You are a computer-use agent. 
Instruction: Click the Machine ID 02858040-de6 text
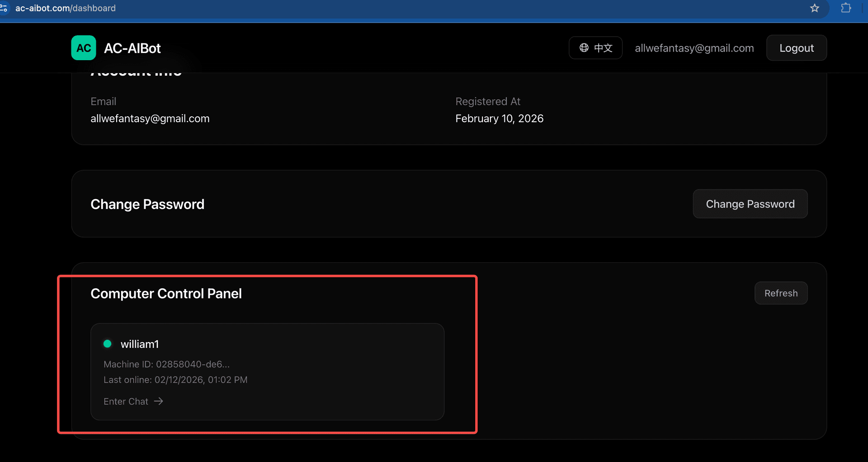click(166, 364)
